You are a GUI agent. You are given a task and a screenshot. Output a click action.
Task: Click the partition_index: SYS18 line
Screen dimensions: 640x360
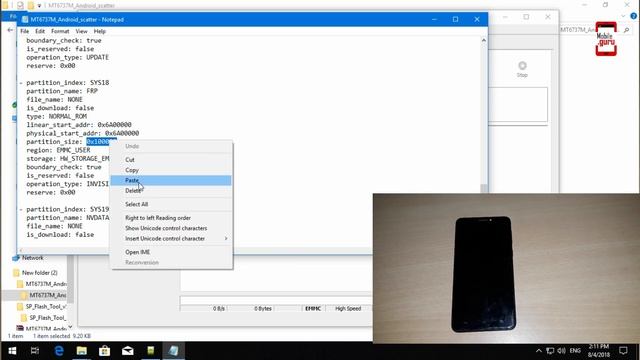[68, 82]
